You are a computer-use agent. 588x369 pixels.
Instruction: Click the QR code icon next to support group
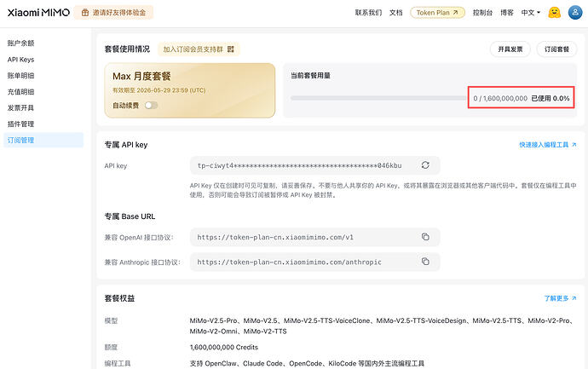click(x=231, y=49)
